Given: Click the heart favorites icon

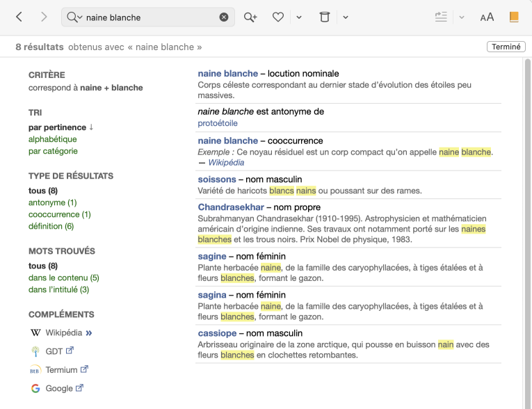Looking at the screenshot, I should tap(278, 17).
